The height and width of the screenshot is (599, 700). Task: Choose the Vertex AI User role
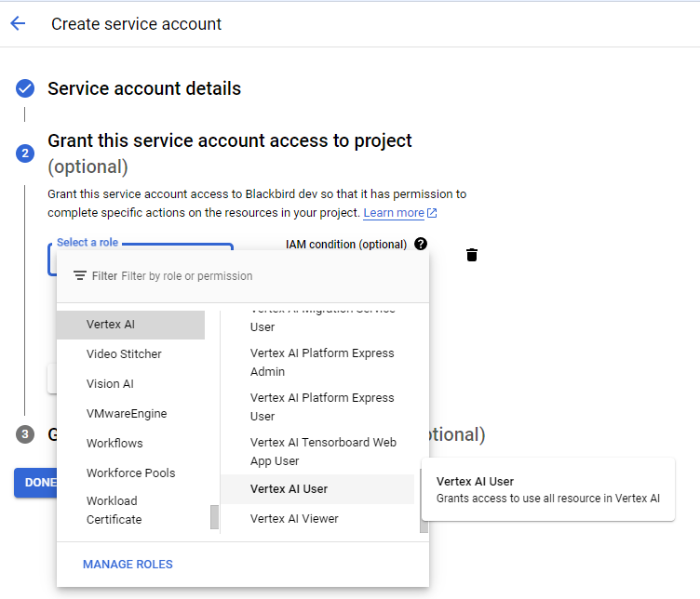pyautogui.click(x=317, y=489)
